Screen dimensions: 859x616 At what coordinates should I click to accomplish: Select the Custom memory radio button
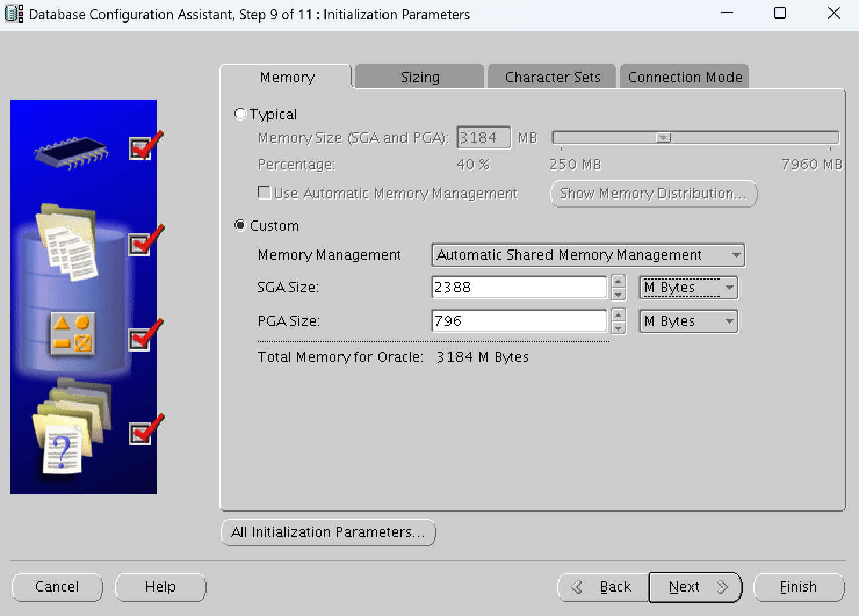pyautogui.click(x=240, y=225)
